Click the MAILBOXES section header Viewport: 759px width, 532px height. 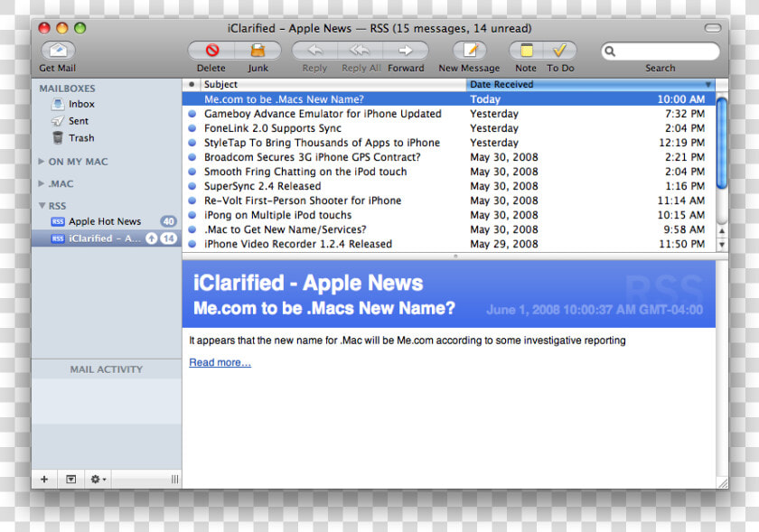click(67, 89)
